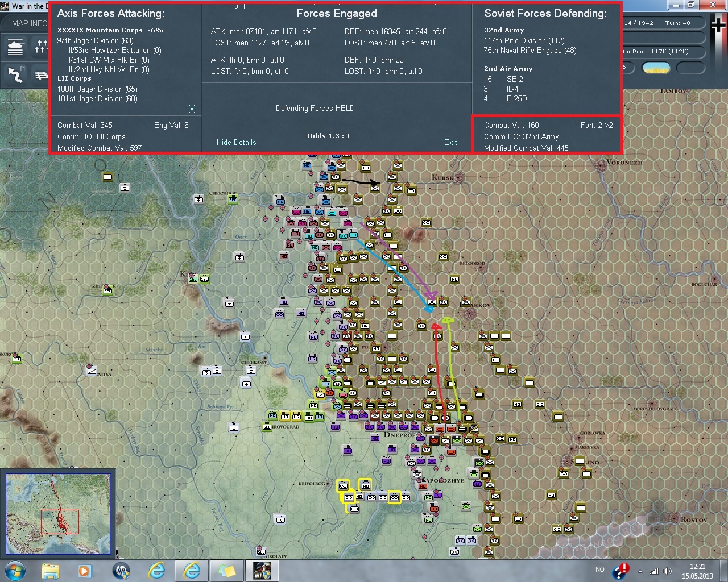Click the Krivoi Rog label on map

coord(312,484)
